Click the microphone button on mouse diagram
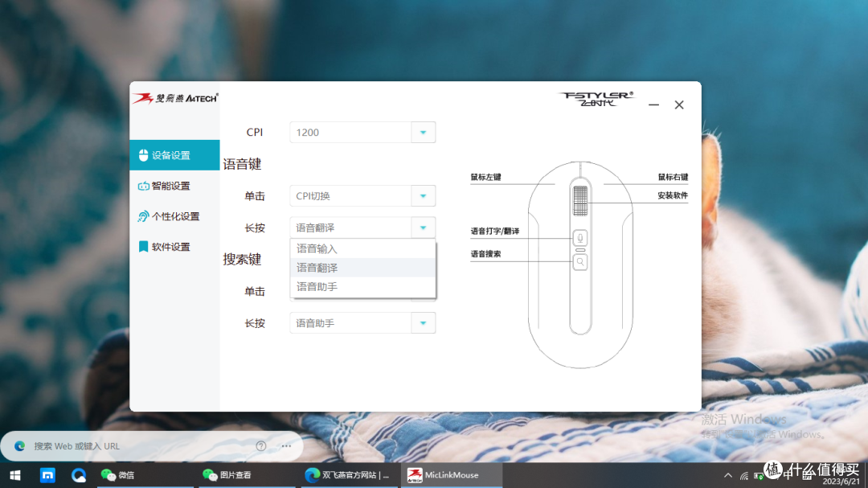Viewport: 868px width, 488px height. click(x=580, y=238)
